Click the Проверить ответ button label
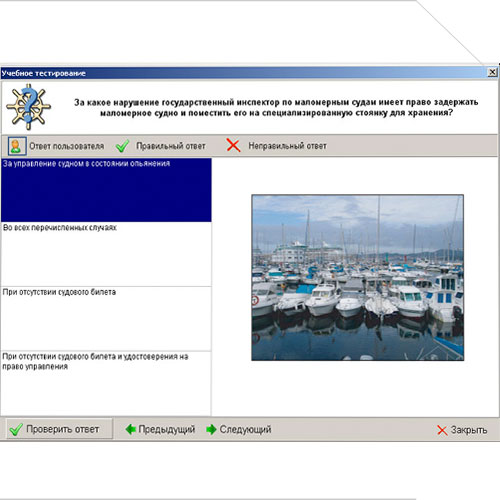500x500 pixels. pos(63,429)
